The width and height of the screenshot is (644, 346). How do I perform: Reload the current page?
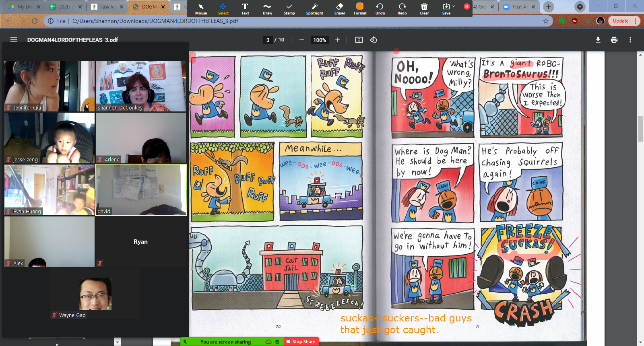[x=35, y=21]
